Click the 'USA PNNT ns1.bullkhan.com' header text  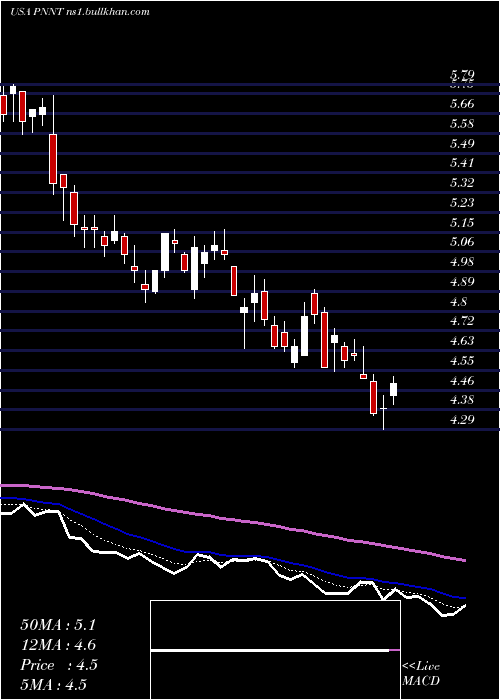(x=79, y=12)
